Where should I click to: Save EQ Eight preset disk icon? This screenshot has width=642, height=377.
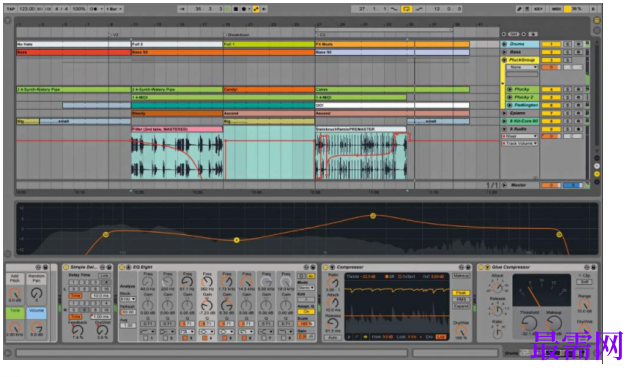313,267
